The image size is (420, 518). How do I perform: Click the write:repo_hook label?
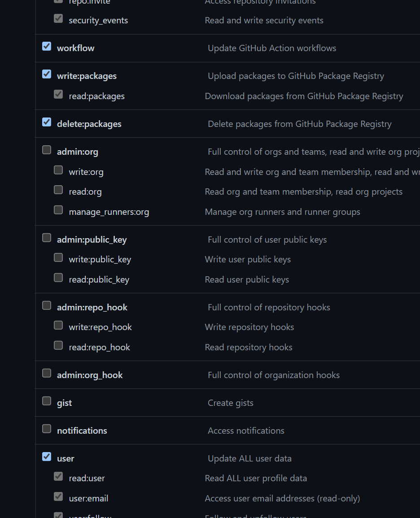(100, 327)
